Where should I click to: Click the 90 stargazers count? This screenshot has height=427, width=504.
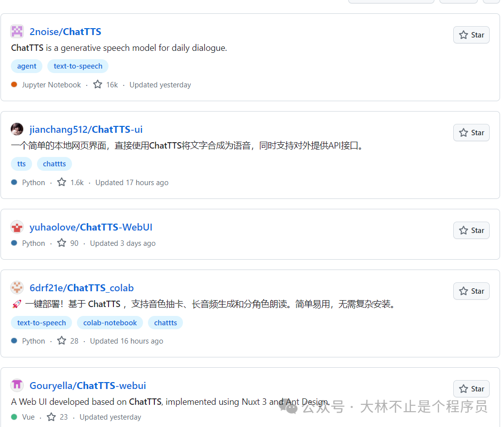pos(74,243)
